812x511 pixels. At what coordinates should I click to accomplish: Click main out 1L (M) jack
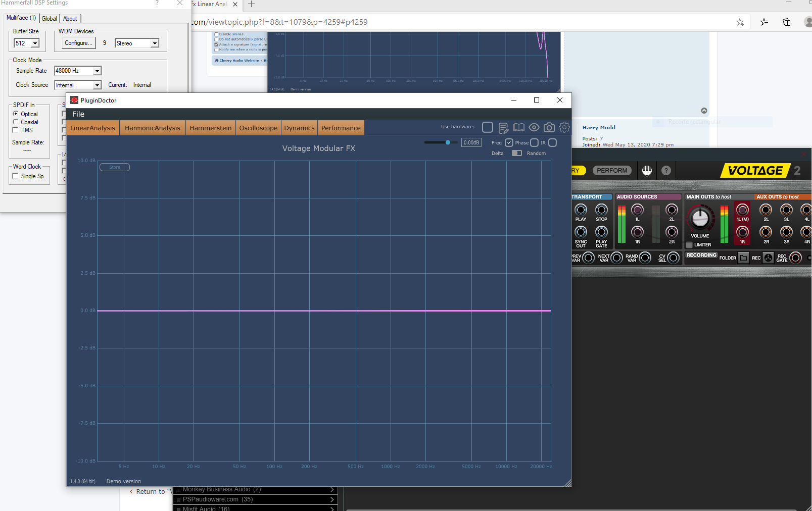[742, 210]
